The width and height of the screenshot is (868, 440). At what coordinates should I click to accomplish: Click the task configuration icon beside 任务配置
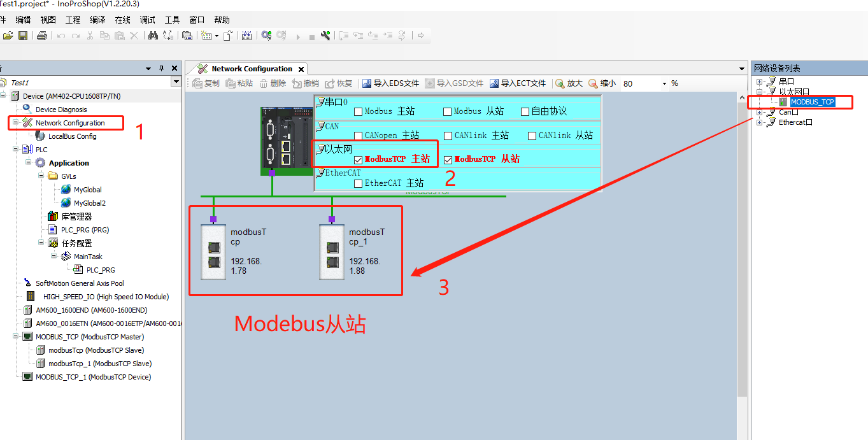coord(53,243)
